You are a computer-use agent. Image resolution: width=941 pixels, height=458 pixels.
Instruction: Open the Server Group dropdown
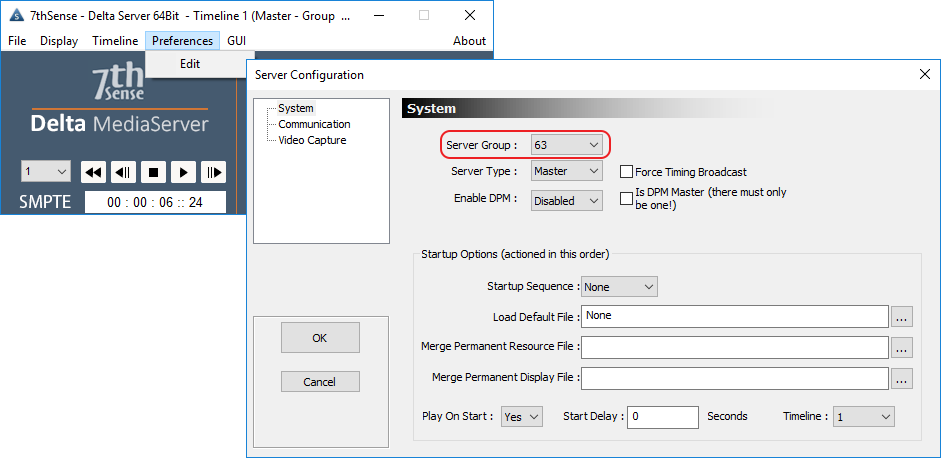coord(567,145)
